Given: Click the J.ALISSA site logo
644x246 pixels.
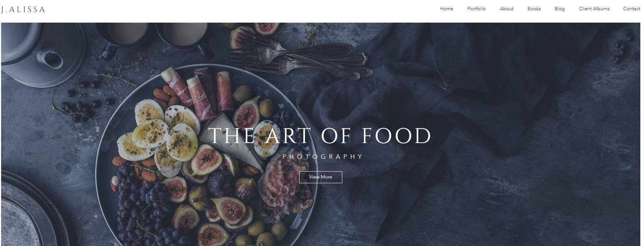Looking at the screenshot, I should 23,10.
